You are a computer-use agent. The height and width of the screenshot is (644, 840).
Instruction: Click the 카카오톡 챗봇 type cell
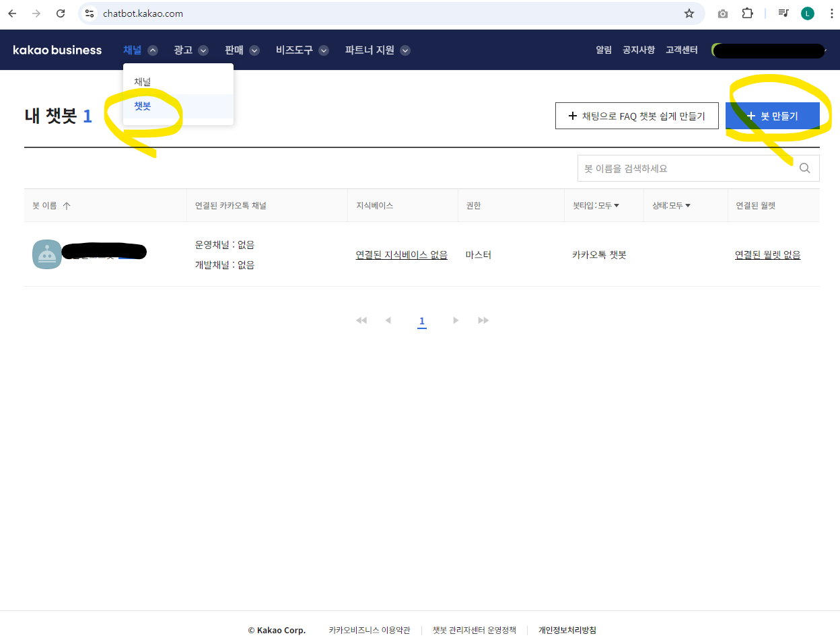599,254
